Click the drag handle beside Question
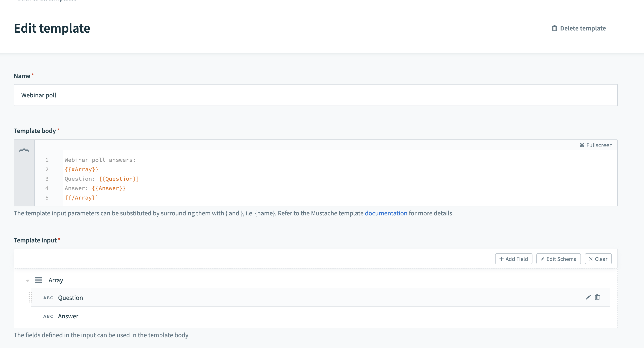This screenshot has height=348, width=644. pos(30,298)
